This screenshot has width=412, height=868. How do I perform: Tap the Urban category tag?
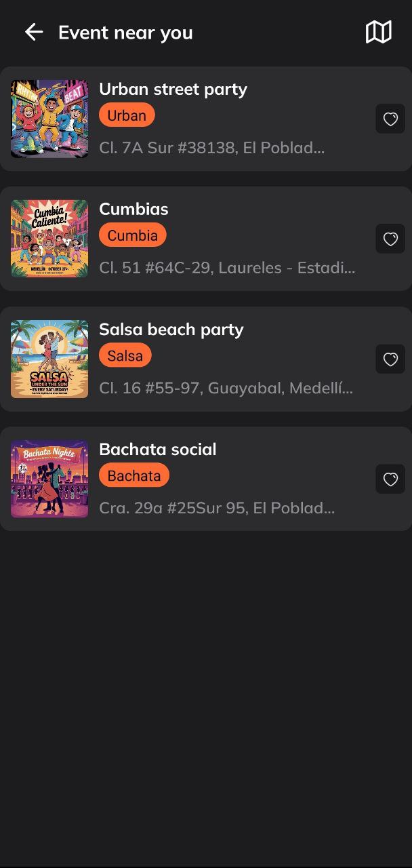(x=127, y=115)
